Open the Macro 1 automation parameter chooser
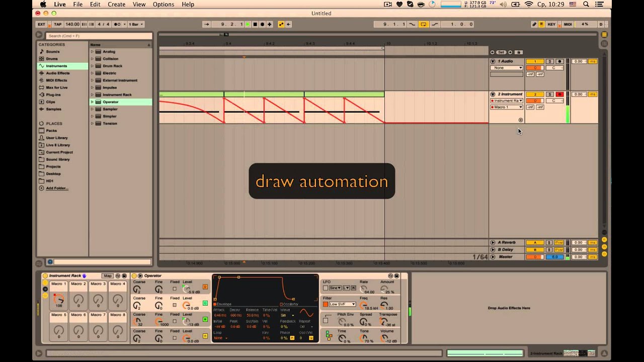The image size is (644, 362). click(x=507, y=107)
